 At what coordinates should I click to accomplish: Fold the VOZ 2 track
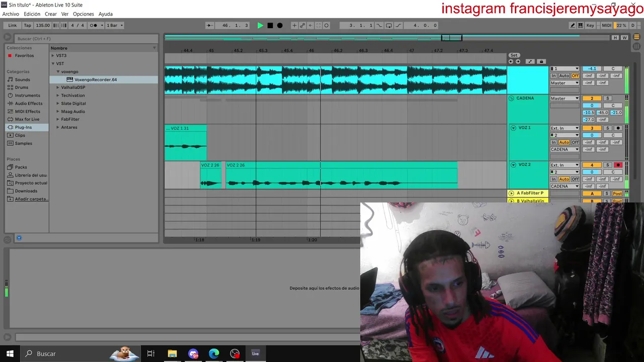pos(513,165)
